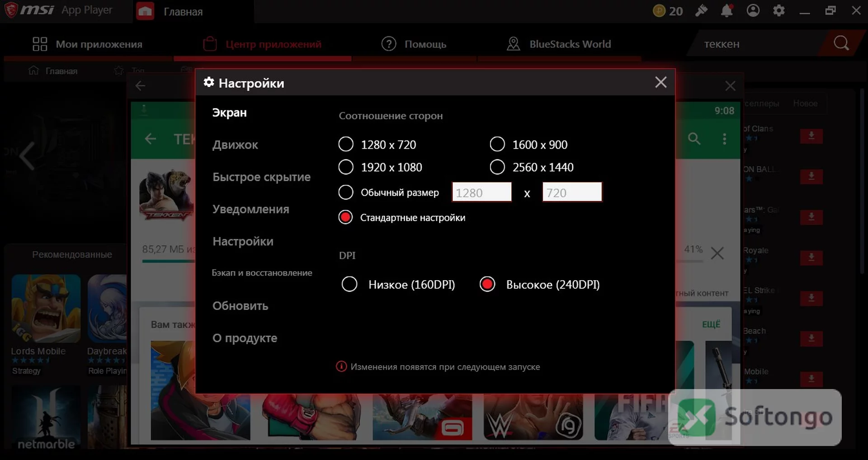The height and width of the screenshot is (460, 868).
Task: Select Стандартные настройки radio button
Action: pyautogui.click(x=346, y=217)
